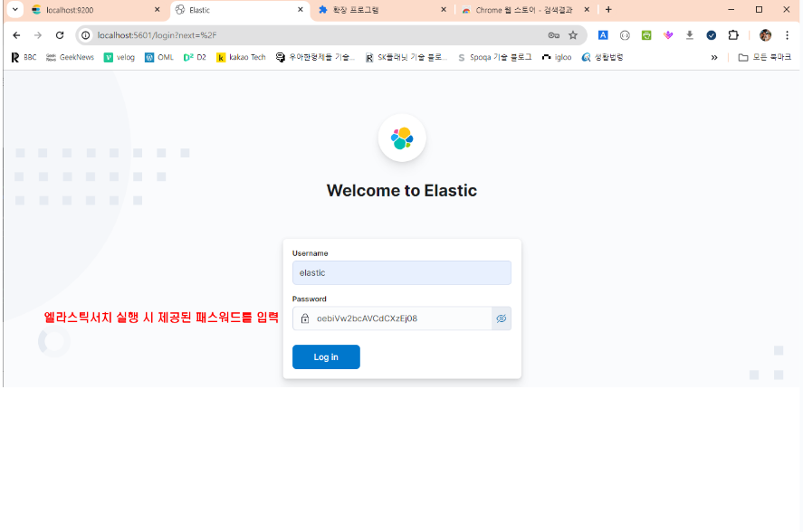The width and height of the screenshot is (803, 532).
Task: Open the purple heart extension icon
Action: pos(668,35)
